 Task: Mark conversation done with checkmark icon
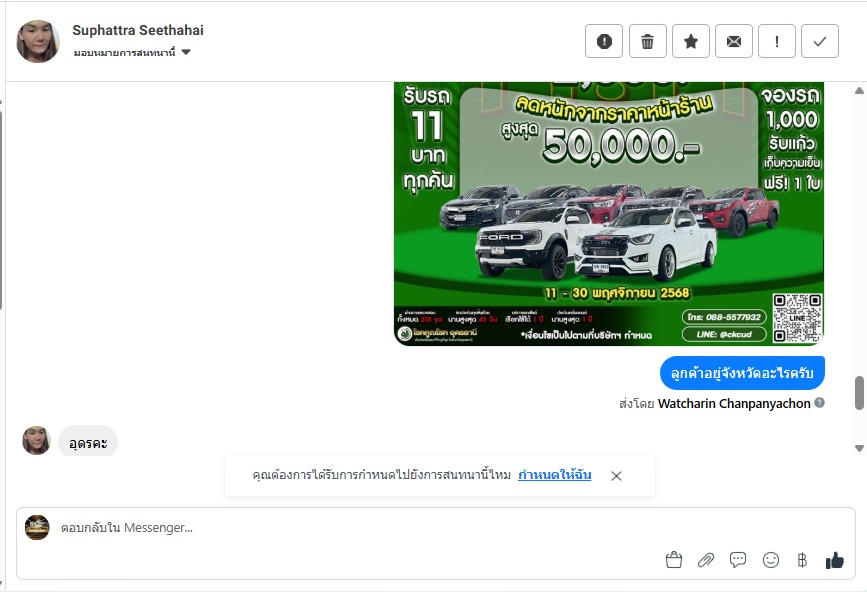pos(820,41)
